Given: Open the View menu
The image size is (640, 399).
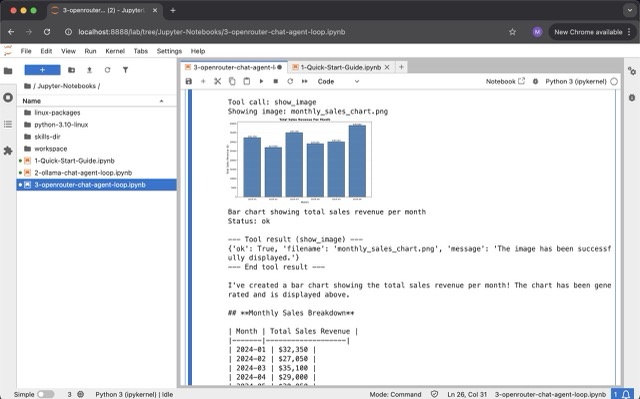Looking at the screenshot, I should click(68, 51).
